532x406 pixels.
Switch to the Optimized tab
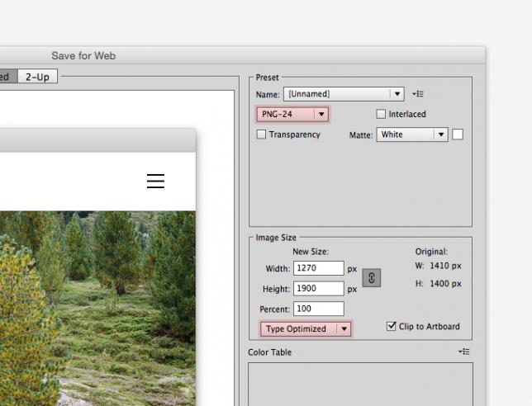pyautogui.click(x=8, y=77)
